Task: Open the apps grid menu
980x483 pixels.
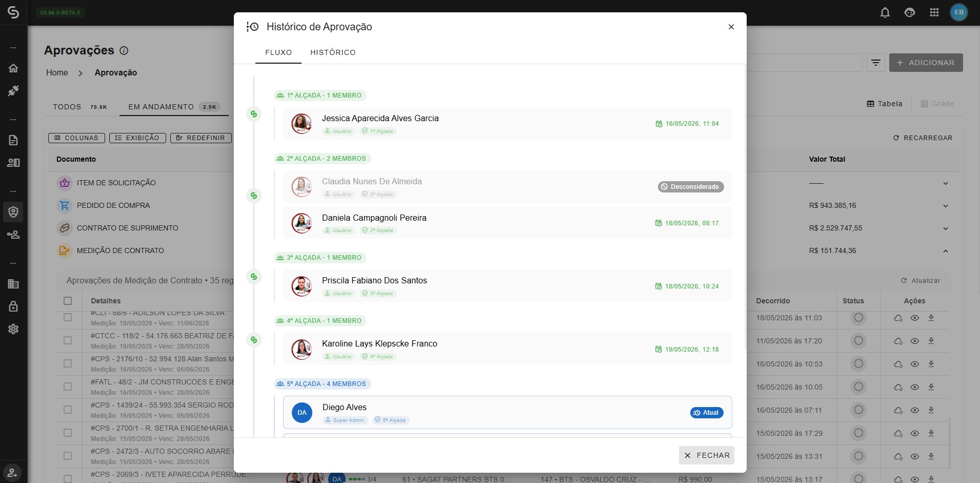Action: click(934, 12)
